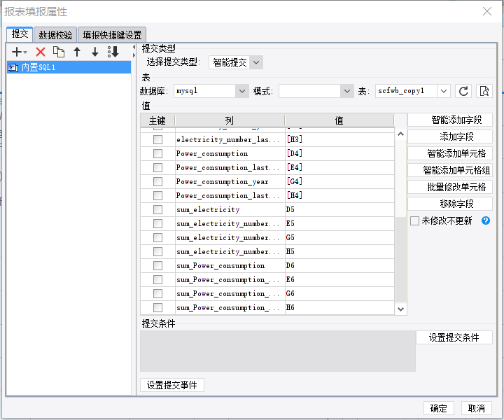
Task: Select the H5 value cell
Action: pos(339,251)
